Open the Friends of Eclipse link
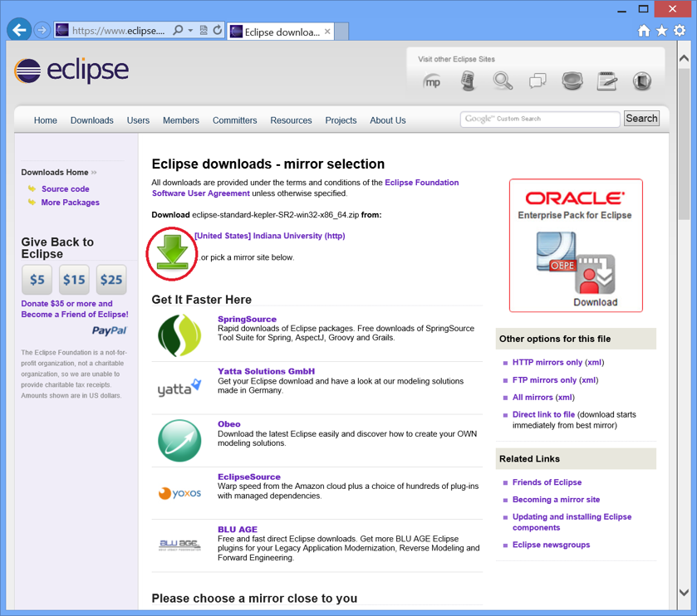The height and width of the screenshot is (616, 697). (x=547, y=482)
